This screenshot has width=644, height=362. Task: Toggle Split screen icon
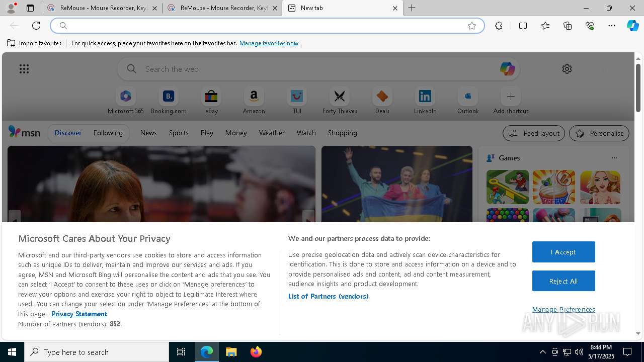point(523,26)
